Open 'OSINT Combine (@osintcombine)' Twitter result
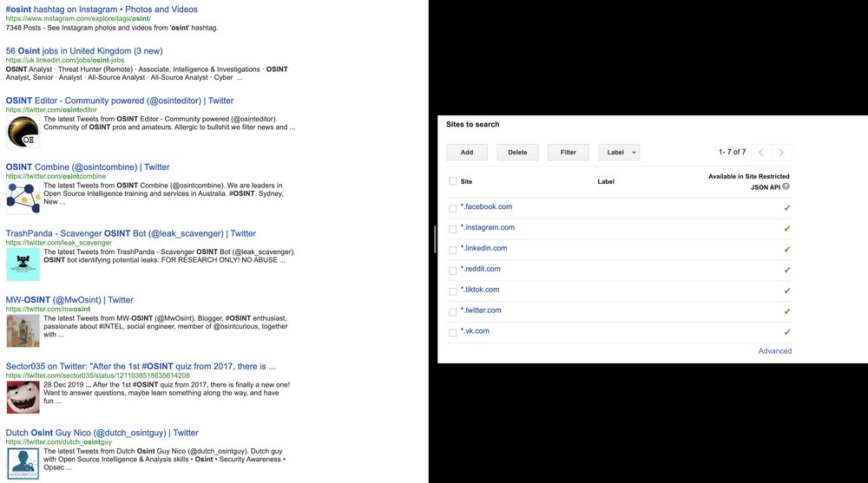The width and height of the screenshot is (868, 483). pos(88,167)
